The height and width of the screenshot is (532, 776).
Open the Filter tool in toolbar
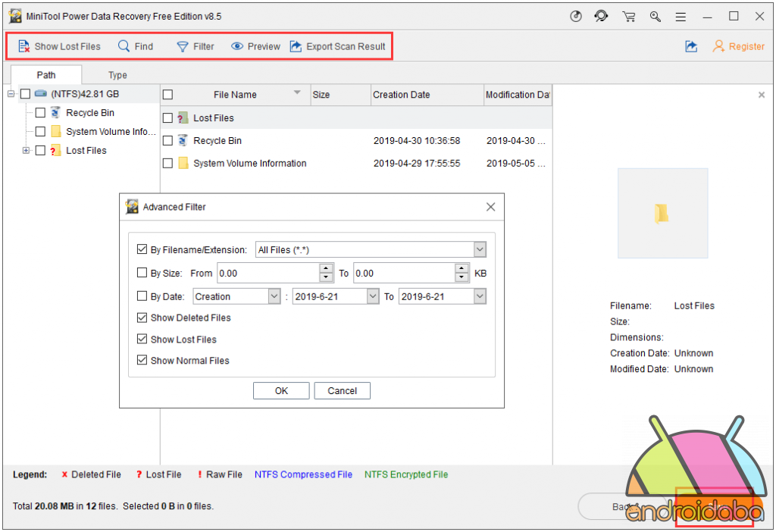coord(196,46)
